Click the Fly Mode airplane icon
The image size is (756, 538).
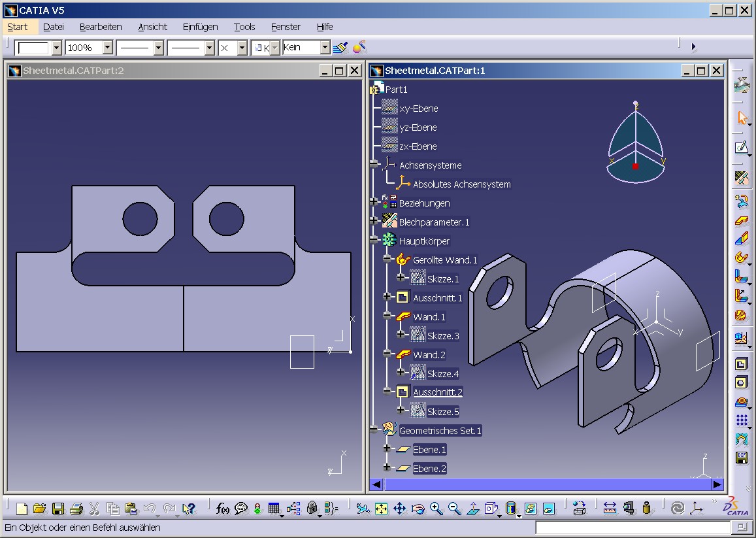363,508
